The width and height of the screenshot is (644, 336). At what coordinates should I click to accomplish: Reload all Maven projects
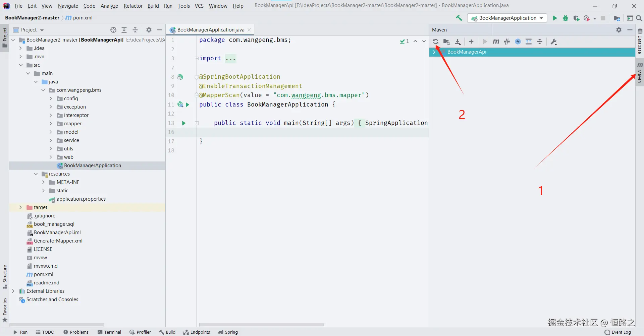435,42
